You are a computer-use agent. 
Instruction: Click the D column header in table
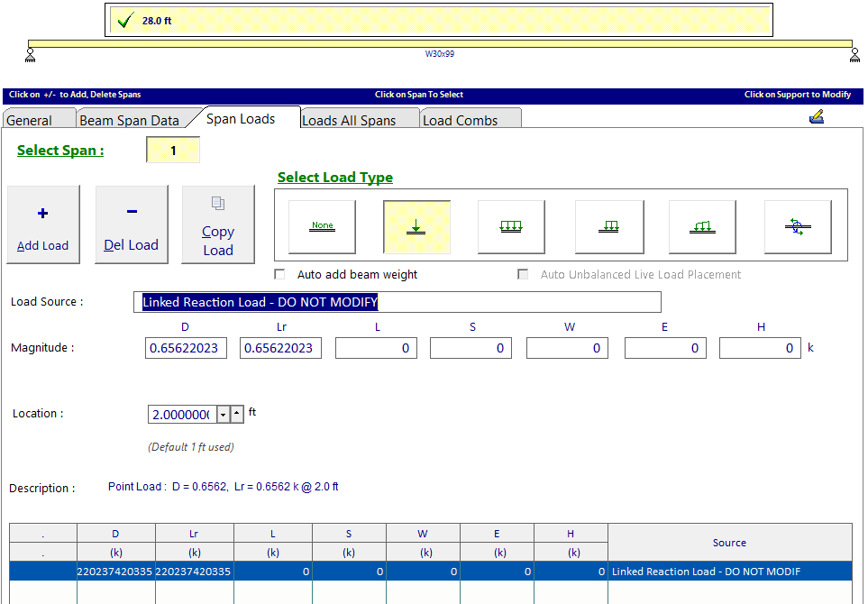tap(115, 534)
